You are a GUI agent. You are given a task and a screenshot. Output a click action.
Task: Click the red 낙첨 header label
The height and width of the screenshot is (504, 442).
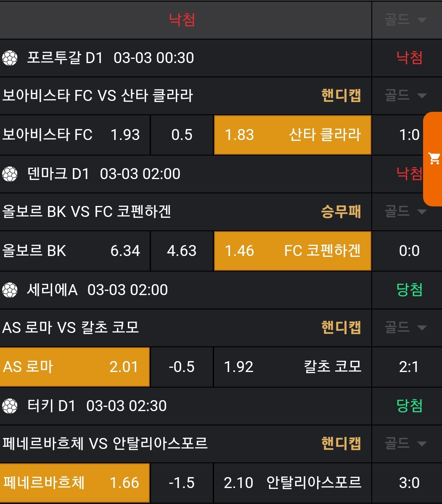click(182, 20)
